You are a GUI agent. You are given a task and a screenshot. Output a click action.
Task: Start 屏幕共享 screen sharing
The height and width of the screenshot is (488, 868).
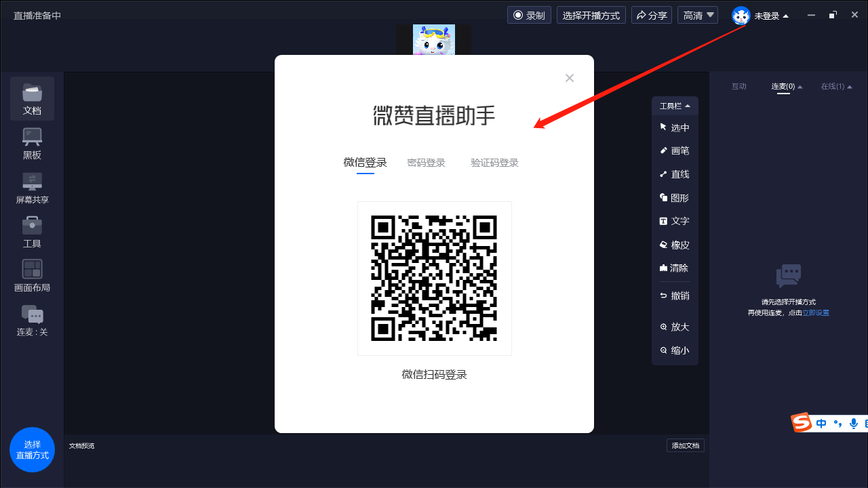coord(32,188)
